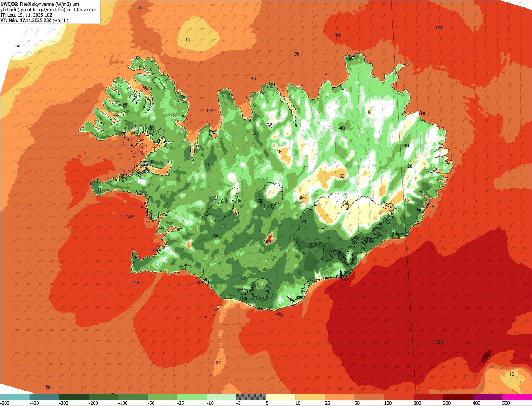Image resolution: width=532 pixels, height=406 pixels.
Task: Click the value -2 in the northwest ocean
Action: click(17, 45)
